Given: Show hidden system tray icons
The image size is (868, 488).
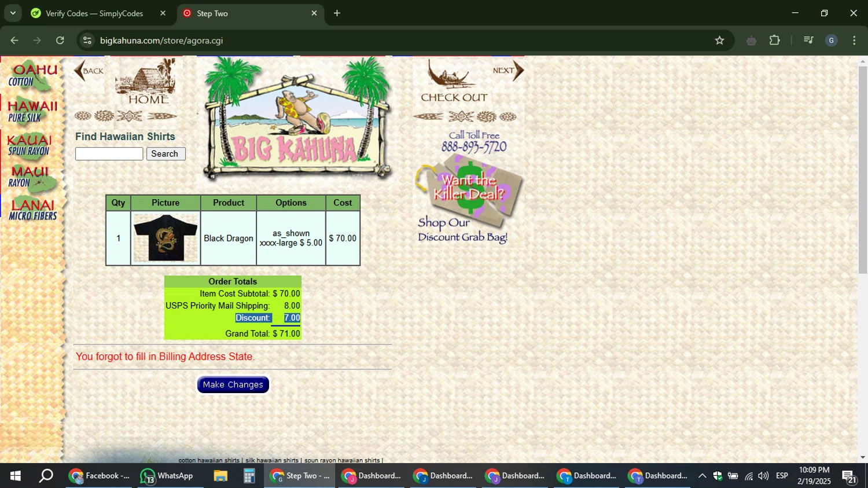Looking at the screenshot, I should click(702, 476).
